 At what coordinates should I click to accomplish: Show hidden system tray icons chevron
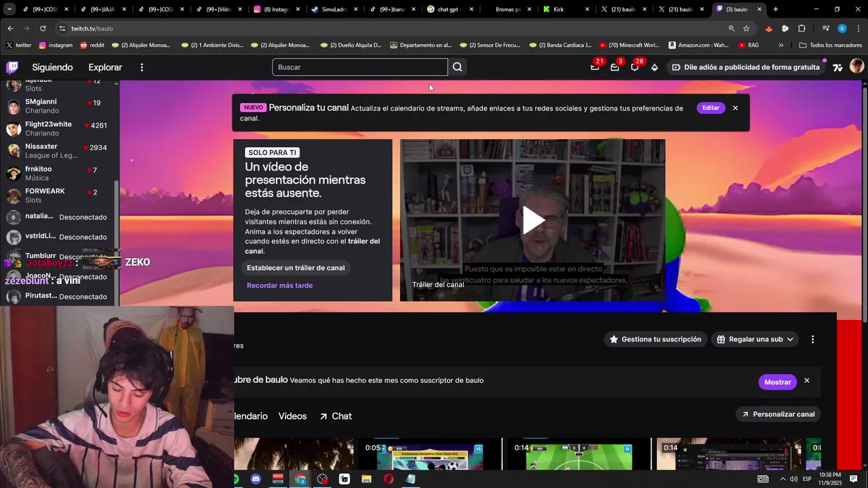[x=783, y=479]
